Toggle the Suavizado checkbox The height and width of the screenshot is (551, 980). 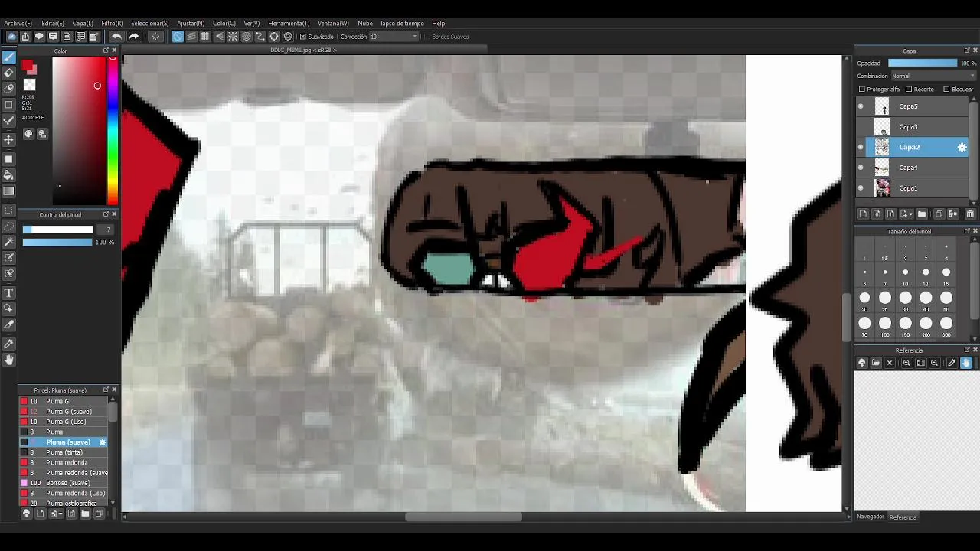pyautogui.click(x=303, y=37)
